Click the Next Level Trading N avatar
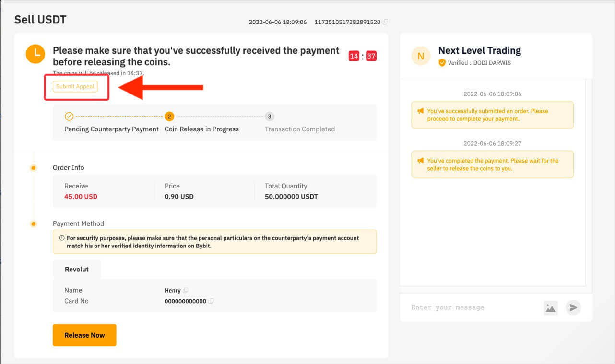The width and height of the screenshot is (615, 364). [421, 56]
